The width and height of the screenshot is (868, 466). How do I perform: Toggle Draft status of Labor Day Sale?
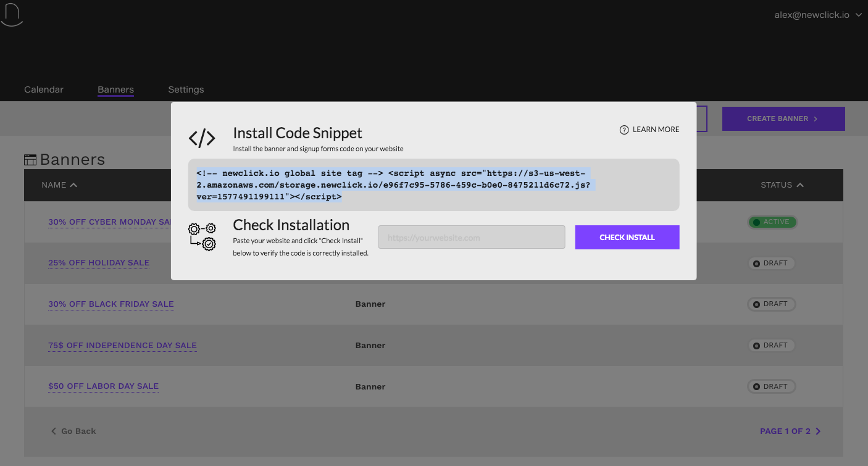[771, 386]
